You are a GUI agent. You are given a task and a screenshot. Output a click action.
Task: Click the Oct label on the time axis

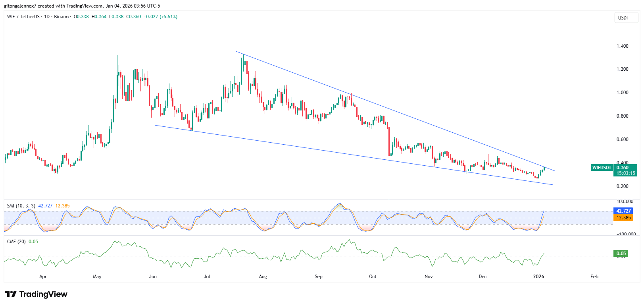pyautogui.click(x=373, y=277)
